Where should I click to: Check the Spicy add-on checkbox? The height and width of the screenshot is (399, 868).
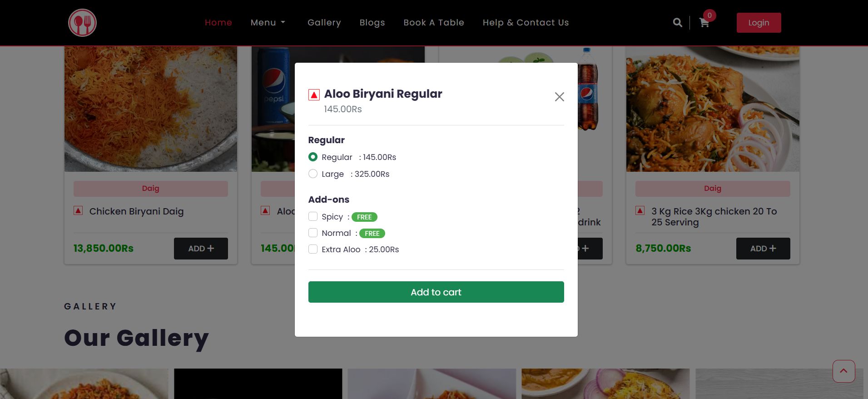(x=313, y=217)
